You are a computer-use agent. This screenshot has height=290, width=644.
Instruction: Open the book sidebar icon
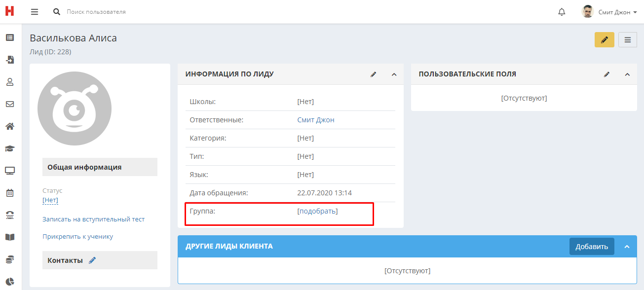10,237
